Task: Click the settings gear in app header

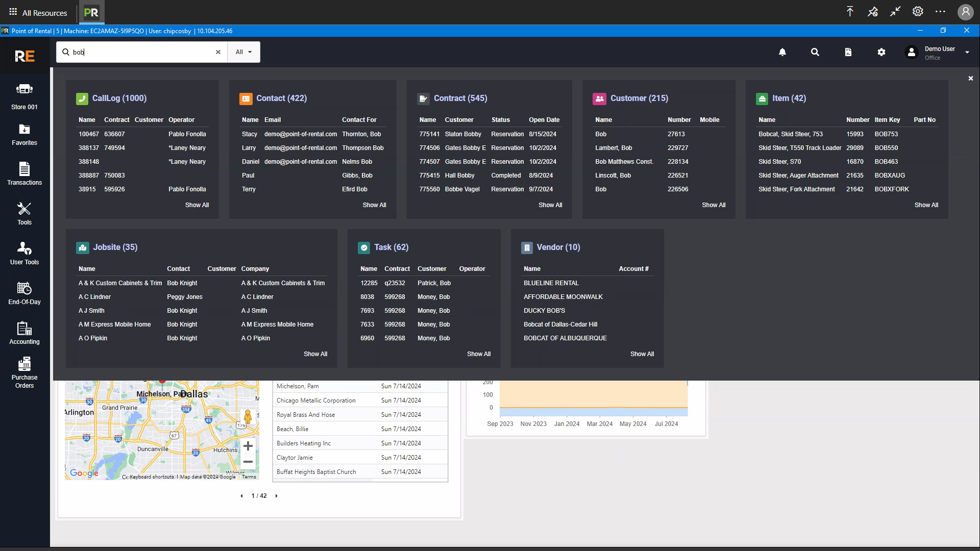Action: pos(881,52)
